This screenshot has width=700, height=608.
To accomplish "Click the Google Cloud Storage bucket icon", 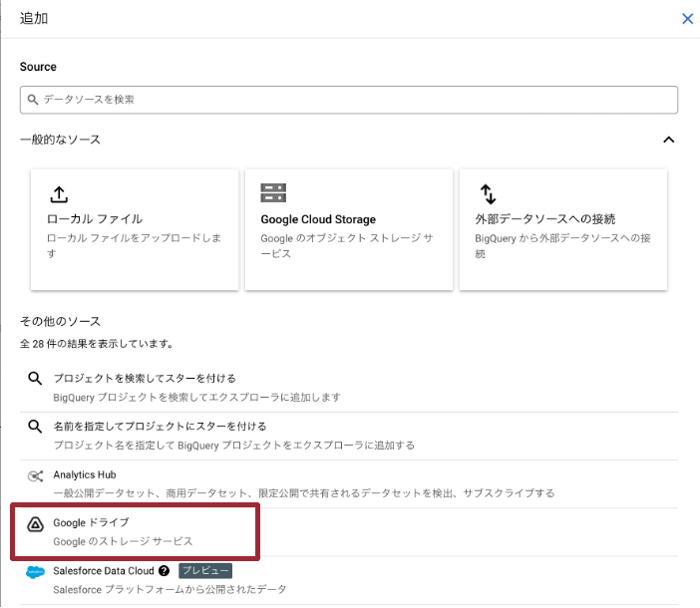I will [273, 193].
